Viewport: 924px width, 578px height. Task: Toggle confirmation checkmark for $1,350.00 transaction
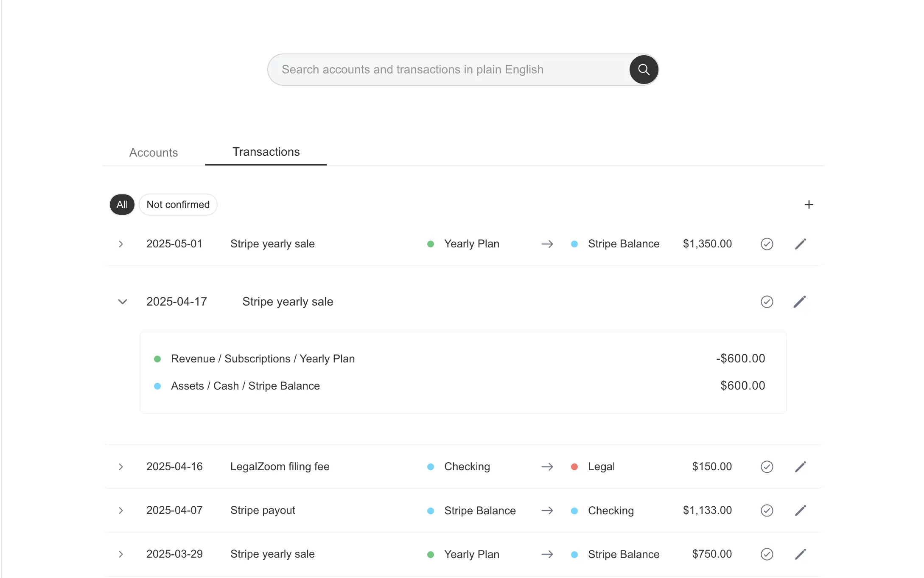(767, 244)
